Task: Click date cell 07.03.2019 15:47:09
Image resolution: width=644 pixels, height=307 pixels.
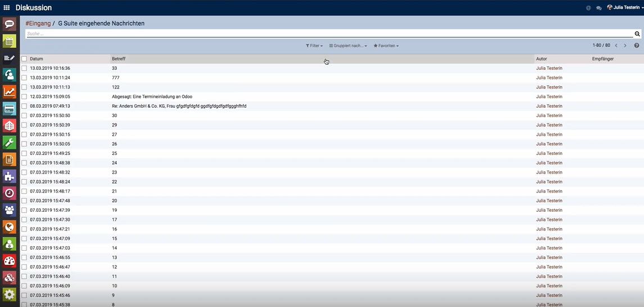Action: (x=50, y=239)
